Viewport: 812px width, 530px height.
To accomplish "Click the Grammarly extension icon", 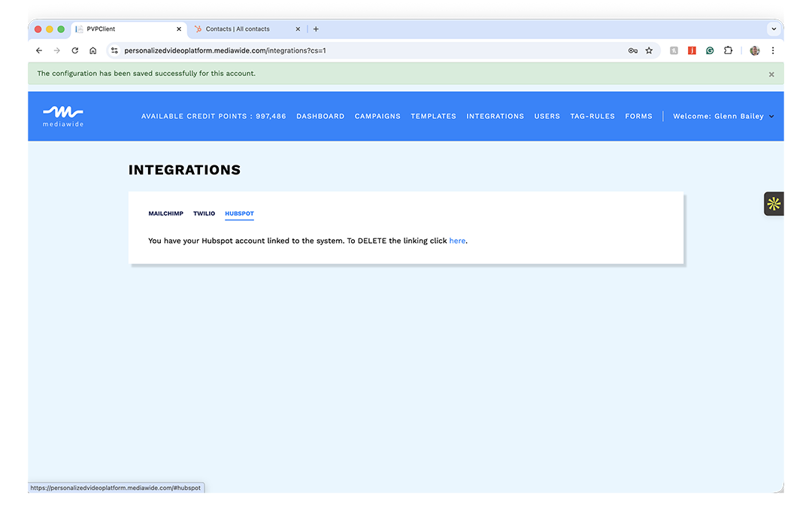I will pos(710,50).
